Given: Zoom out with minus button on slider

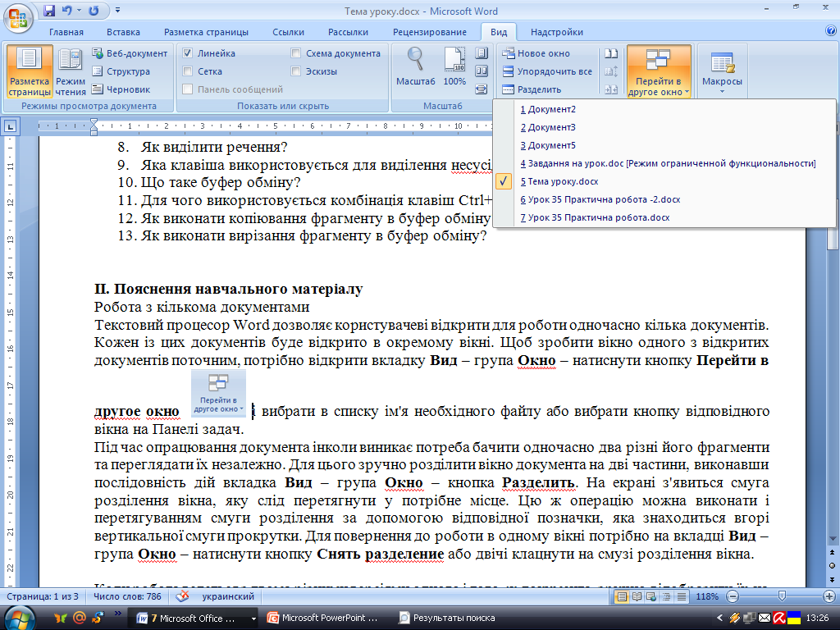Looking at the screenshot, I should 733,596.
